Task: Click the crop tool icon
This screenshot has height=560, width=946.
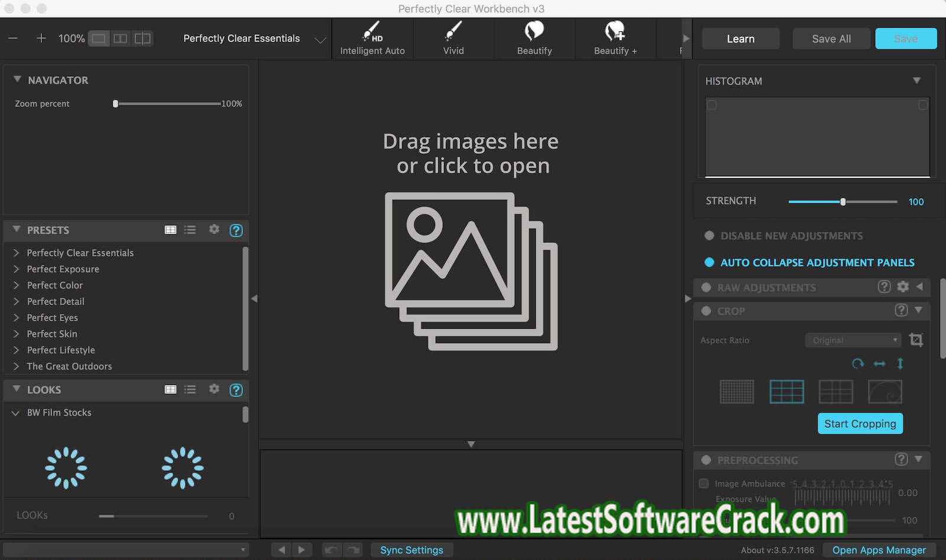Action: coord(916,340)
